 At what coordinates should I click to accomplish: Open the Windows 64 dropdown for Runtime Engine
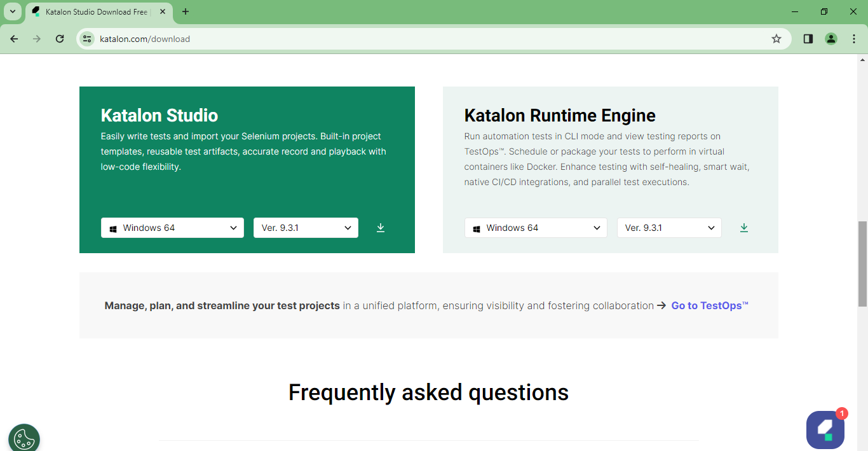click(536, 227)
